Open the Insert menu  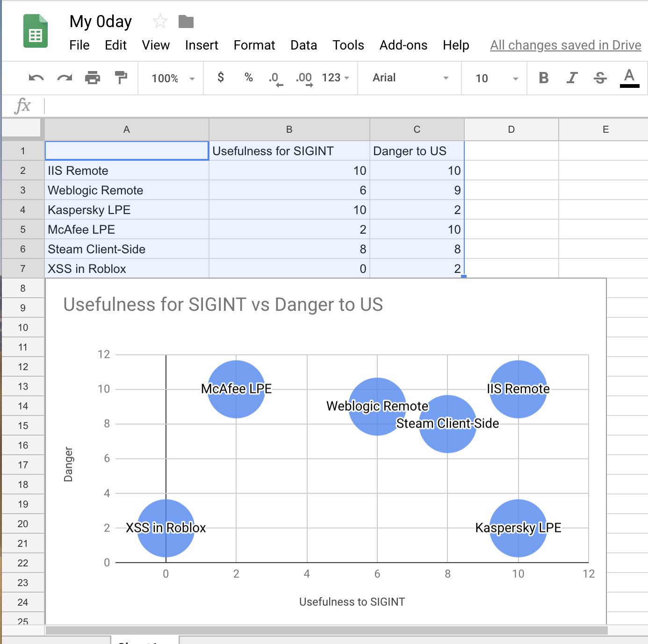click(x=202, y=45)
